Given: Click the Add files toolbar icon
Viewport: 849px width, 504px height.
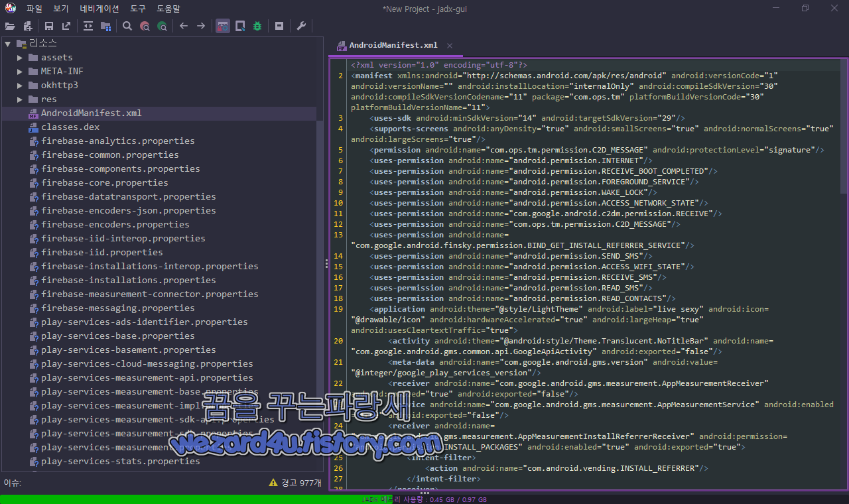Looking at the screenshot, I should click(x=28, y=26).
